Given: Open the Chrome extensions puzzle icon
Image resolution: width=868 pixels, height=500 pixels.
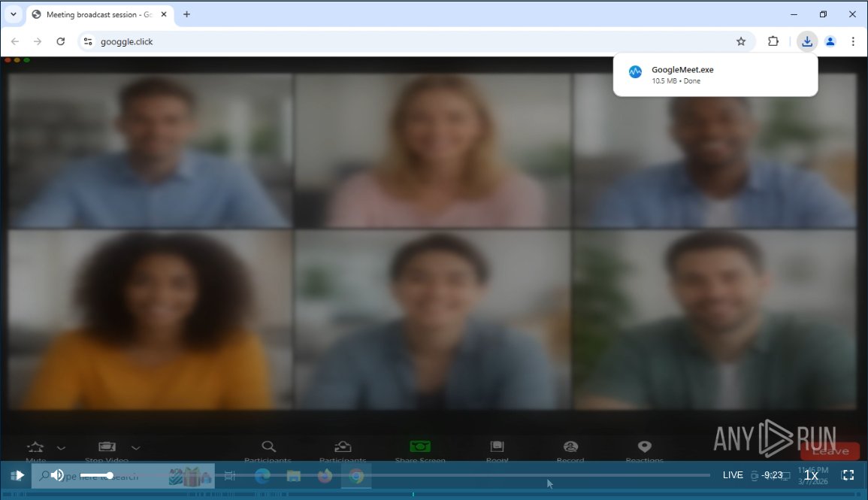Looking at the screenshot, I should (x=773, y=41).
